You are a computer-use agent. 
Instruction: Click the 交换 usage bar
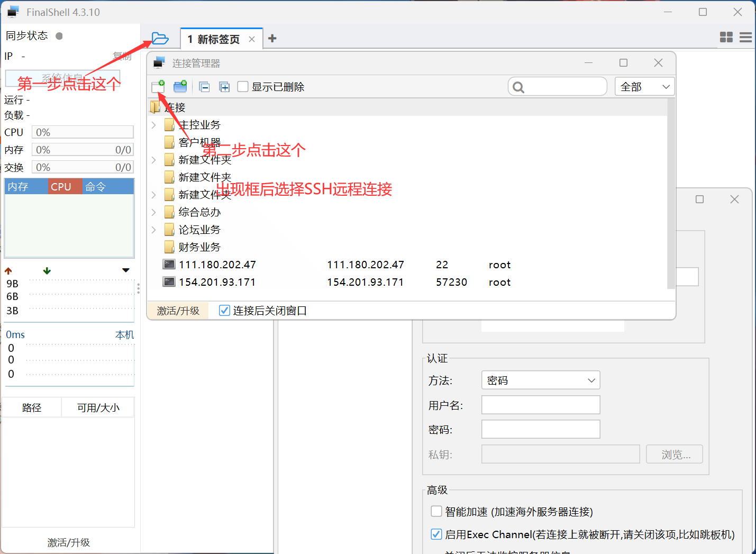[x=83, y=167]
